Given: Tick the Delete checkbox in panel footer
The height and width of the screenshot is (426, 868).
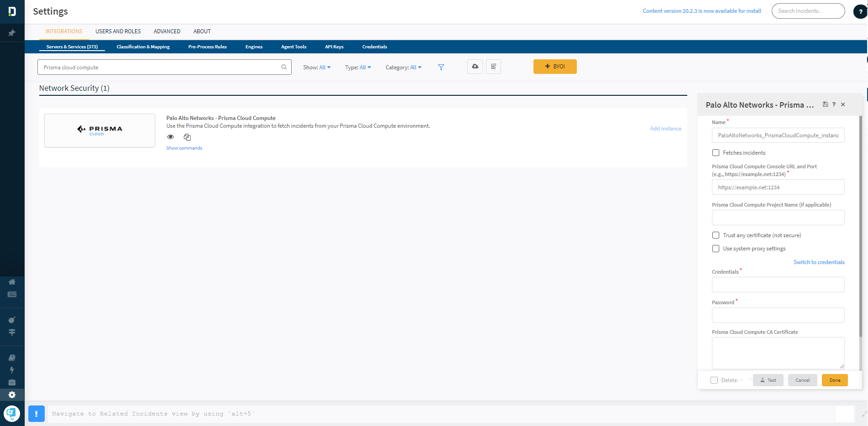Looking at the screenshot, I should 714,380.
